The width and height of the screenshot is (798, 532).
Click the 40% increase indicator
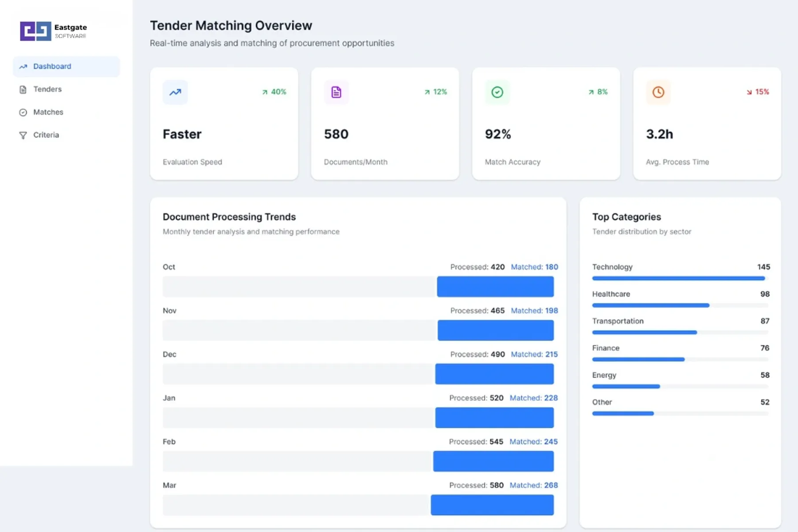pos(274,92)
